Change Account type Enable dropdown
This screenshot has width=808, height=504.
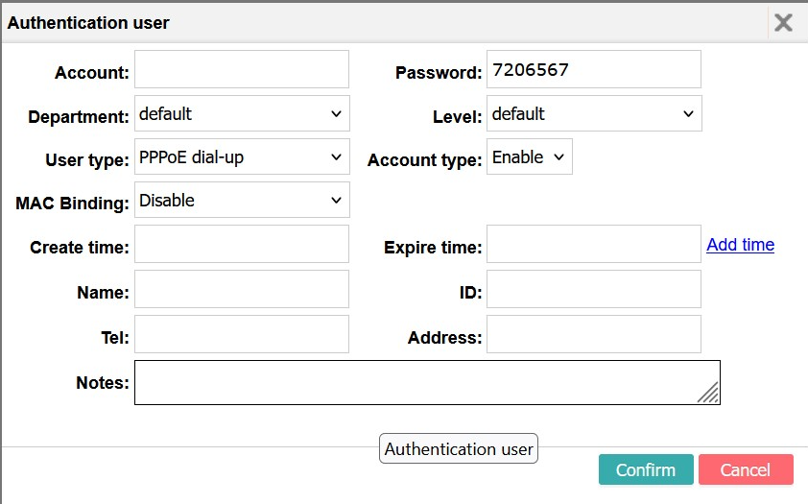click(529, 157)
